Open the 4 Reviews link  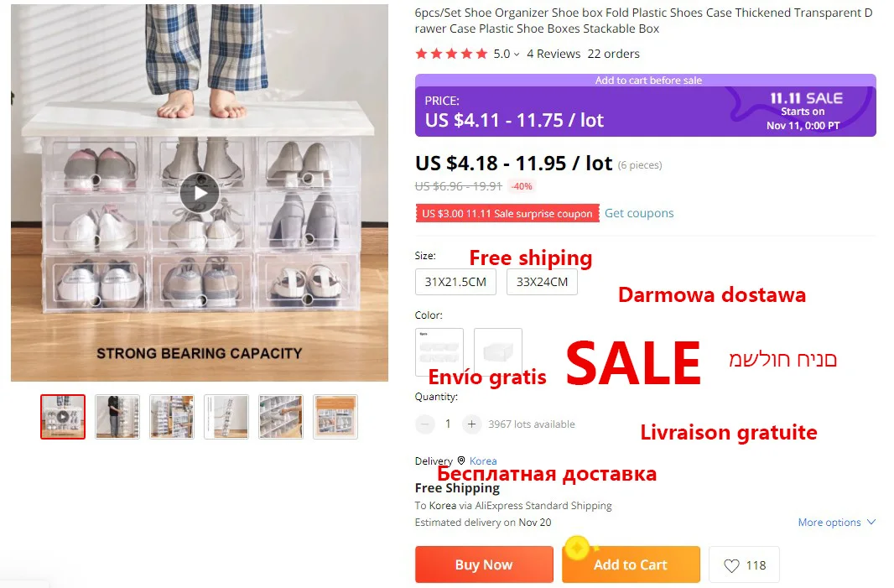coord(554,54)
